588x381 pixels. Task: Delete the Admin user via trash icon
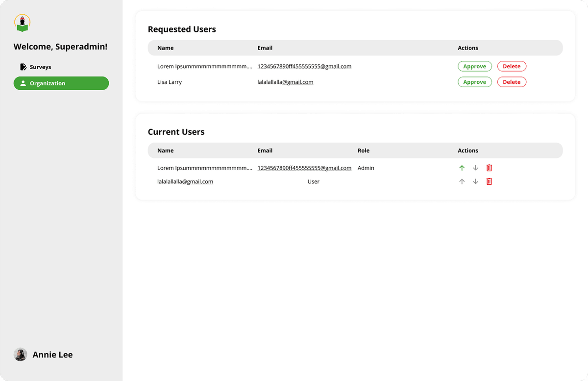[489, 168]
